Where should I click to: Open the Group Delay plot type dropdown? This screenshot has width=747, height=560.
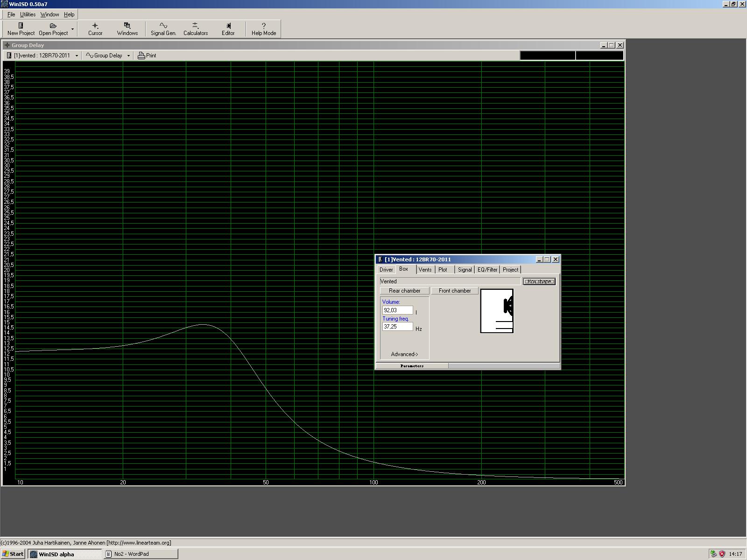128,56
